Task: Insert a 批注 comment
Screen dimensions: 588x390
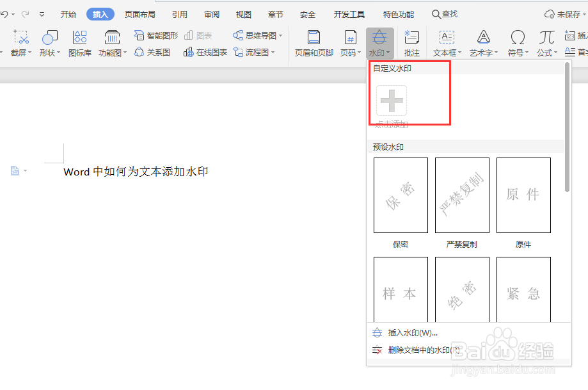Action: 412,42
